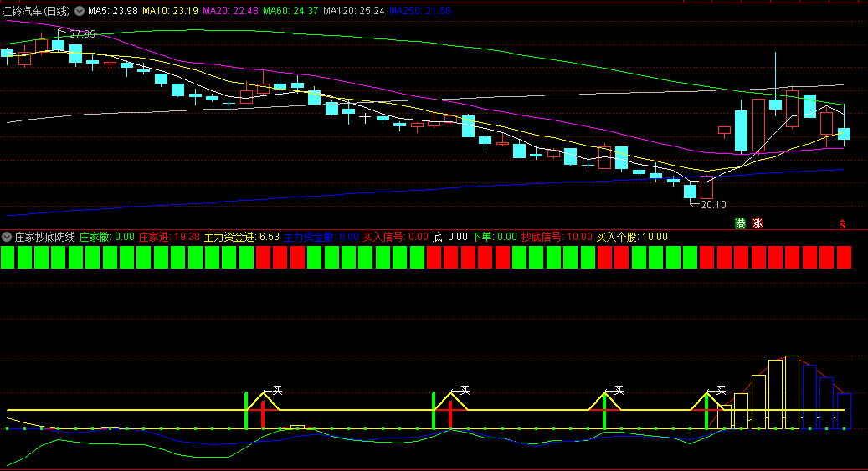The width and height of the screenshot is (868, 471).
Task: Click the 27.85 high price label
Action: point(82,34)
